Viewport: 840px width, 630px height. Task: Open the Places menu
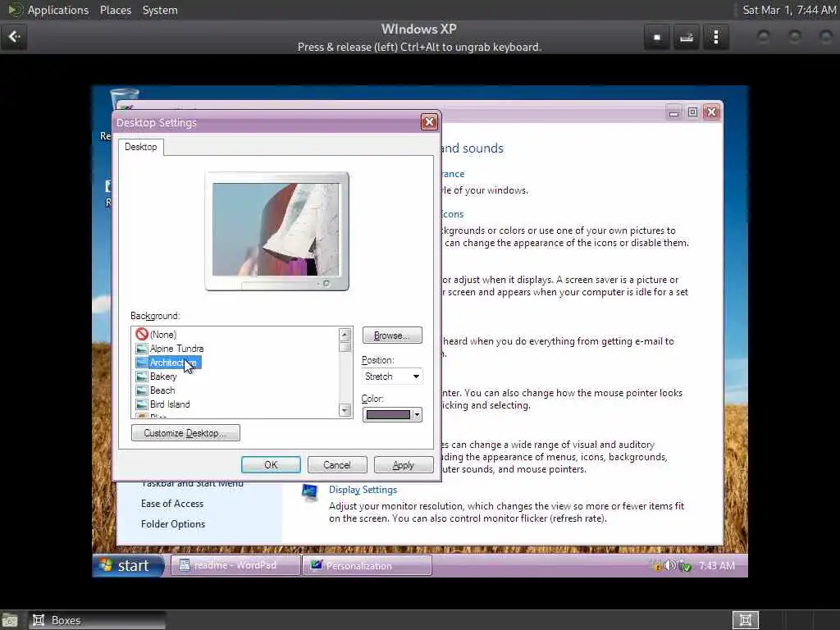(x=115, y=10)
